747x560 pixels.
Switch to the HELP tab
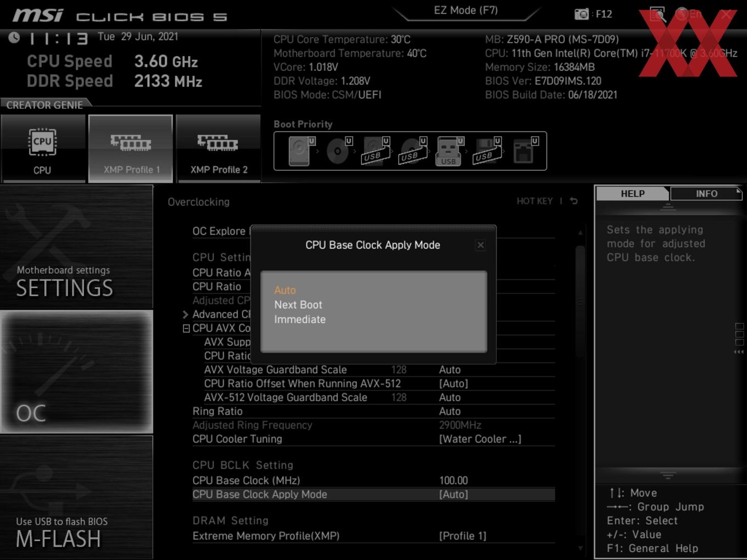pos(633,194)
